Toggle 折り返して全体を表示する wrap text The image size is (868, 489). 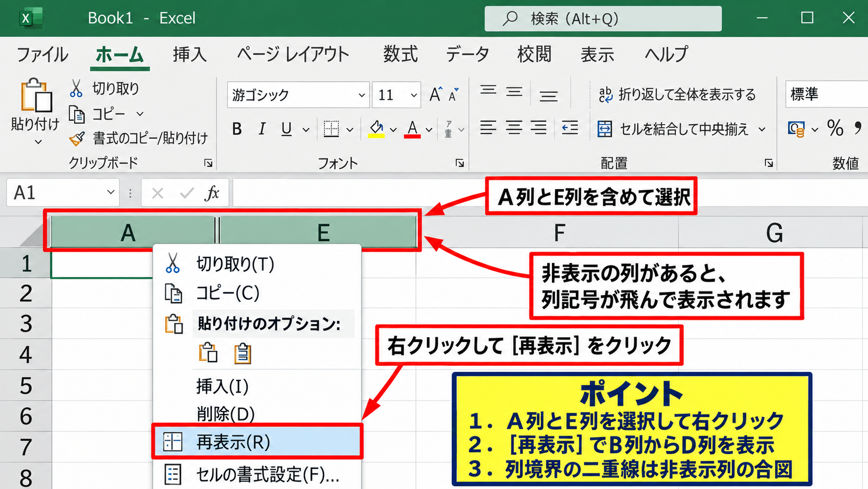click(677, 95)
